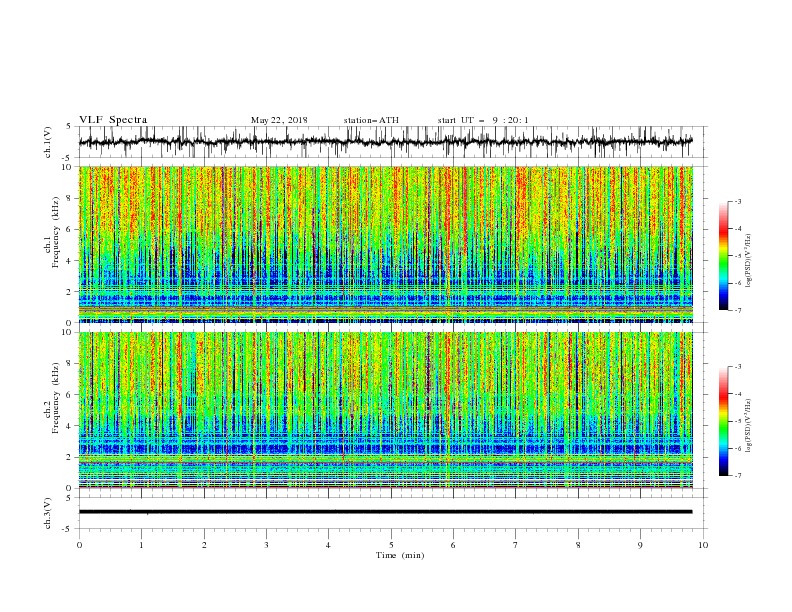Click the '-7' tick on ch.1 colorbar
Image resolution: width=792 pixels, height=612 pixels.
[x=737, y=310]
